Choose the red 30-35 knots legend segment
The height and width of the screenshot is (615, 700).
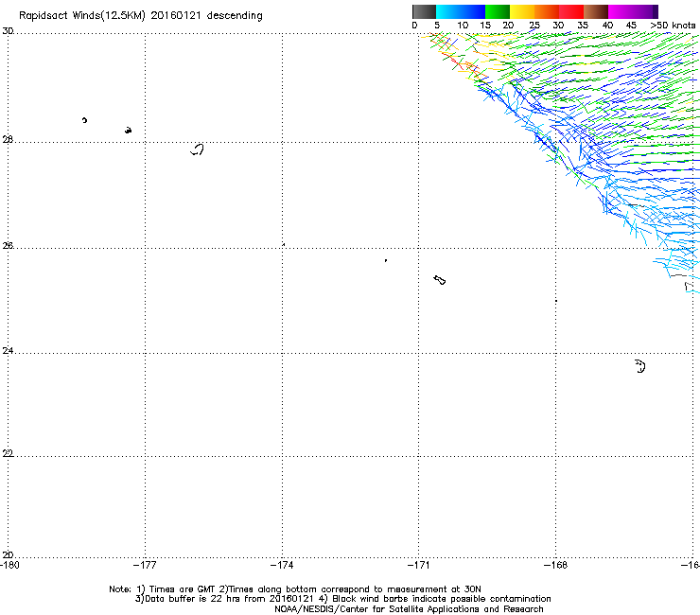click(x=571, y=11)
